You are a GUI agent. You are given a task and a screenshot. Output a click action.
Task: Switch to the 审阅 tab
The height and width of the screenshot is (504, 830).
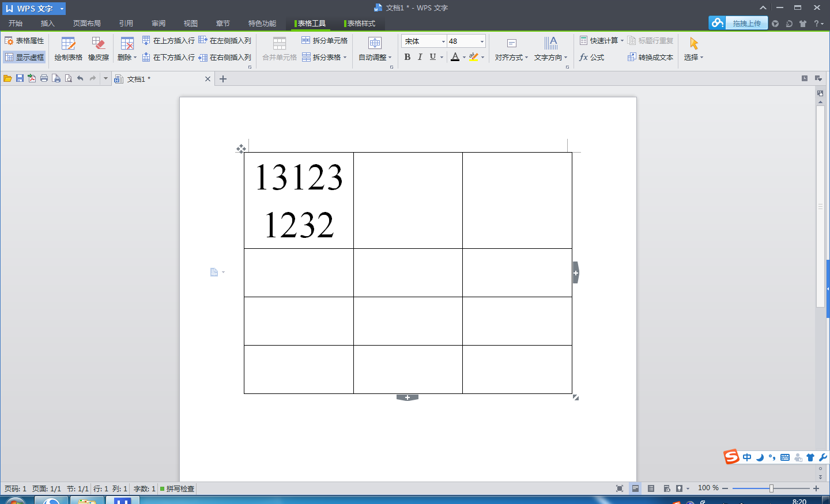point(159,24)
